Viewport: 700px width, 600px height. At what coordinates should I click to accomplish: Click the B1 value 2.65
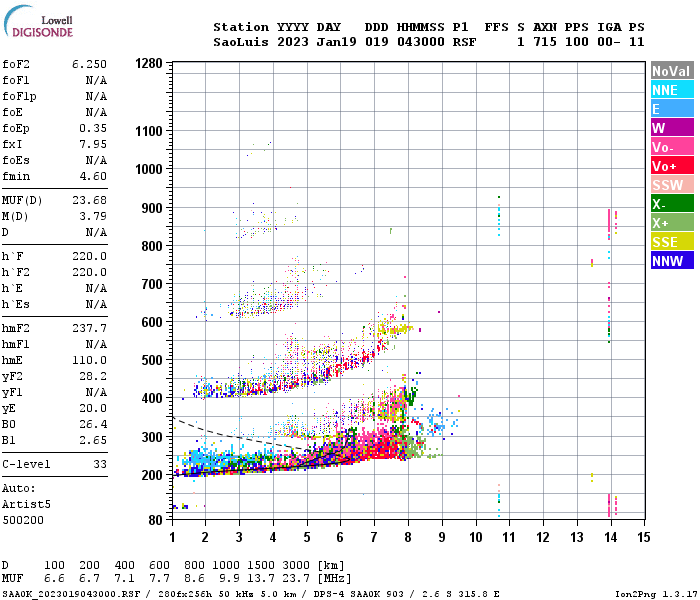click(93, 440)
